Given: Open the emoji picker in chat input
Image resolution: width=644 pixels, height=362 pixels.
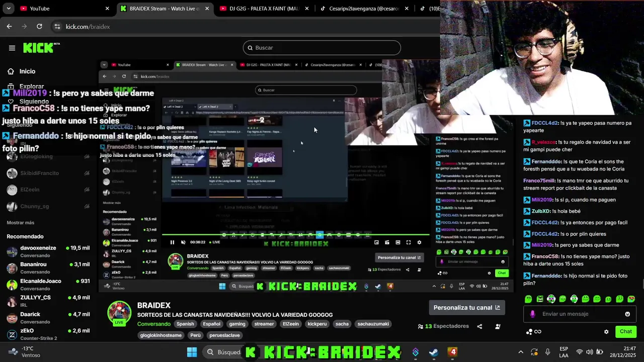Looking at the screenshot, I should tap(627, 314).
